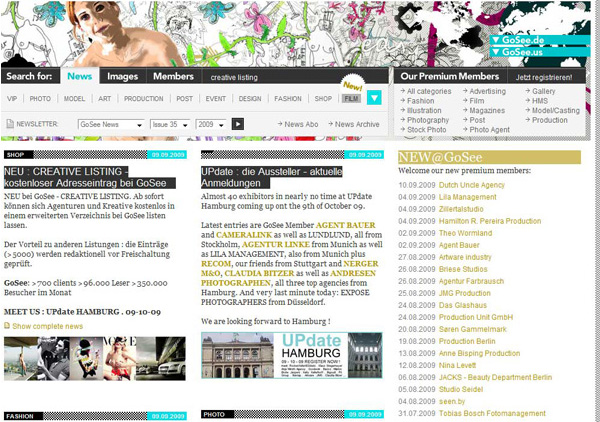Open Tobias Bosch Fotomanagement link
The height and width of the screenshot is (422, 600).
[492, 413]
